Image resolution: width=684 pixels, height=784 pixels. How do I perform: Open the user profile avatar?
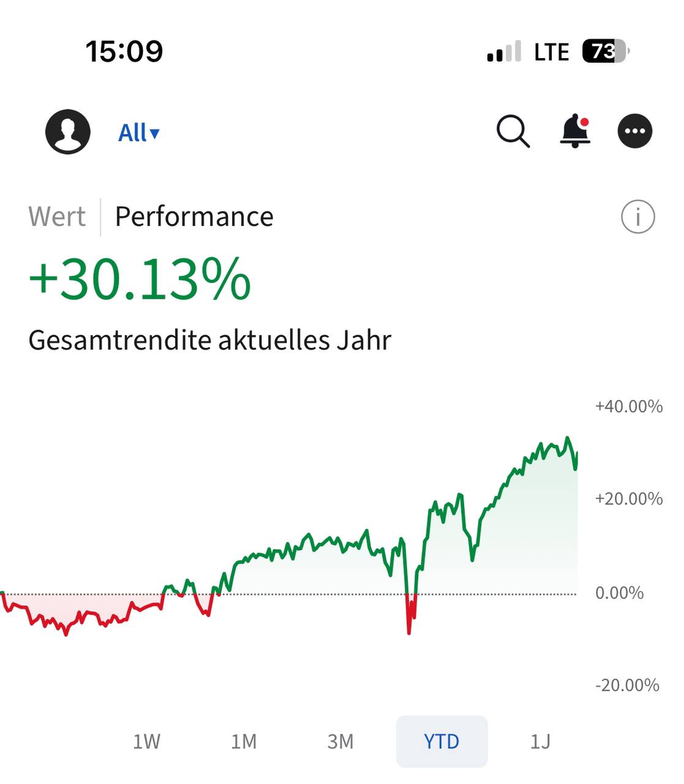coord(68,132)
